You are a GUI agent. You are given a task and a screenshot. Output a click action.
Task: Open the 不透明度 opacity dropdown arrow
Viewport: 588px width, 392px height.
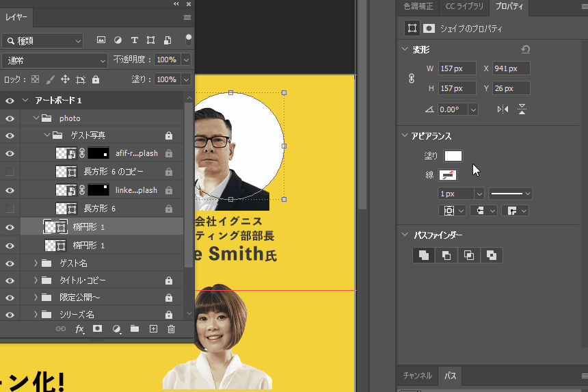click(186, 60)
